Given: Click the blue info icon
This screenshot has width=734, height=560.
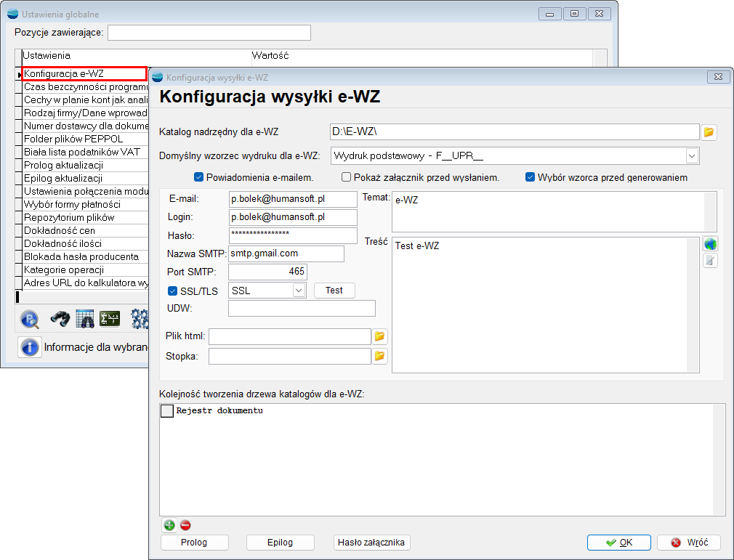Looking at the screenshot, I should 29,347.
